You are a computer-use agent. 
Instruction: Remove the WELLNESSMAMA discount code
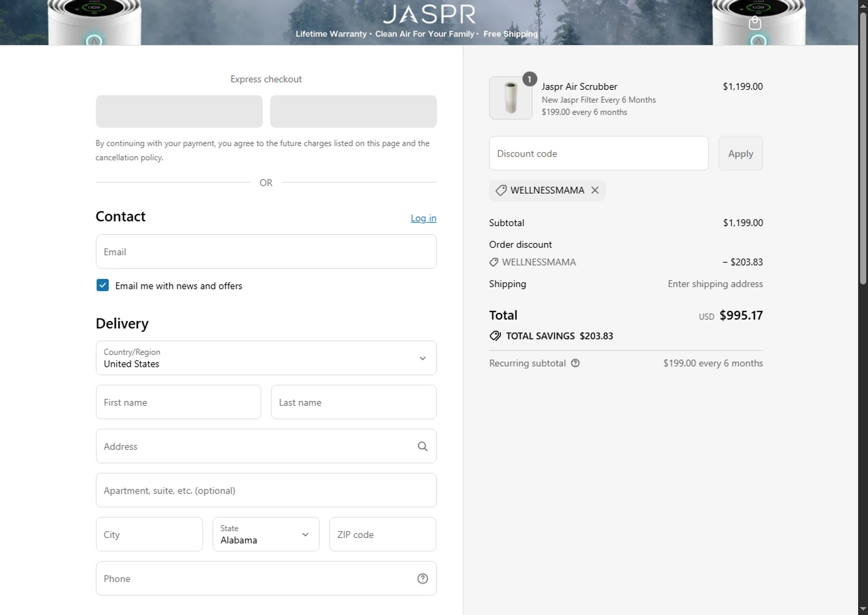tap(595, 190)
